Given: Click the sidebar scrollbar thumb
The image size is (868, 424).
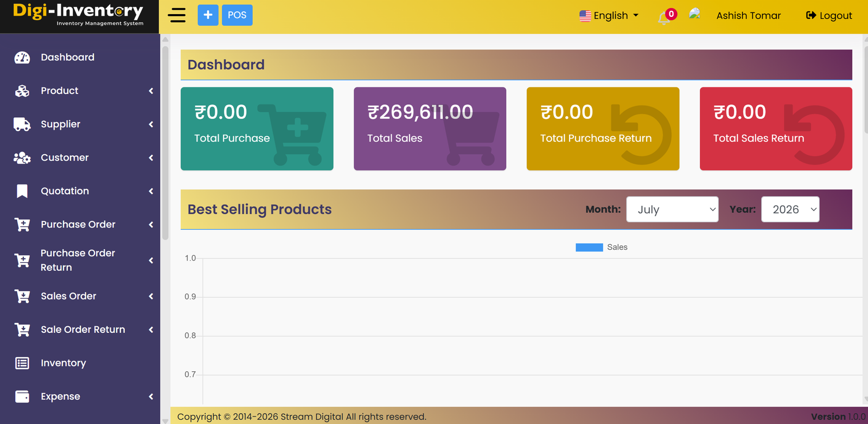Looking at the screenshot, I should pos(165,142).
